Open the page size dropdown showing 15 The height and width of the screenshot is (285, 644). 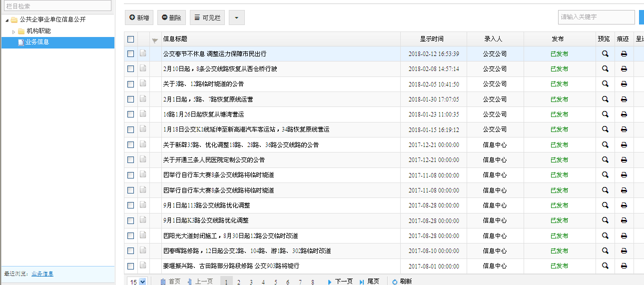point(138,281)
